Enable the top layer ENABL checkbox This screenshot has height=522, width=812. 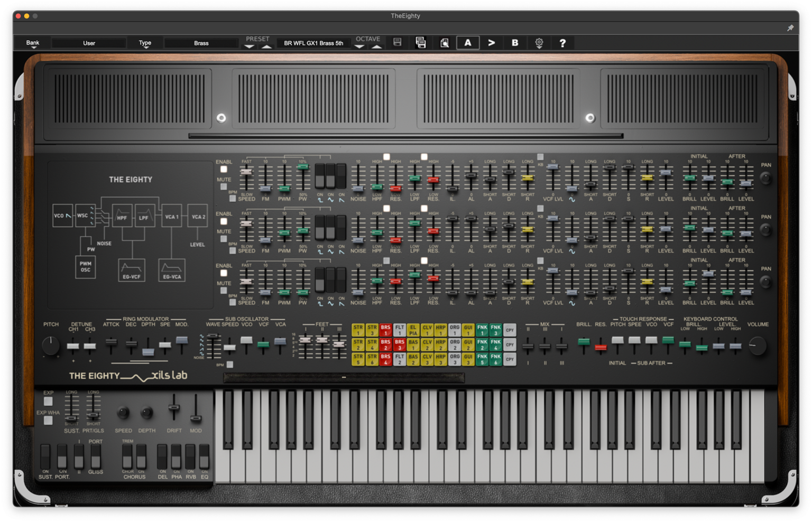(x=224, y=169)
